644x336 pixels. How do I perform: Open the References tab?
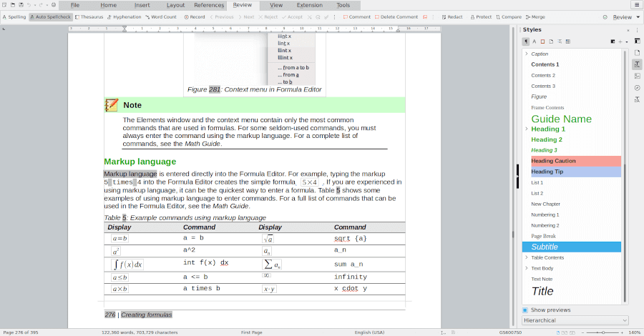point(209,5)
